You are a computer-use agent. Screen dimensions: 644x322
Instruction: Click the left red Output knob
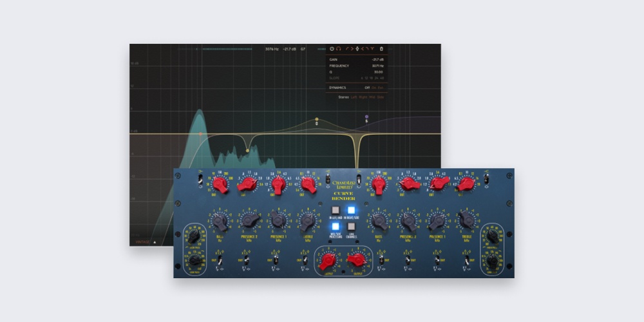point(328,261)
